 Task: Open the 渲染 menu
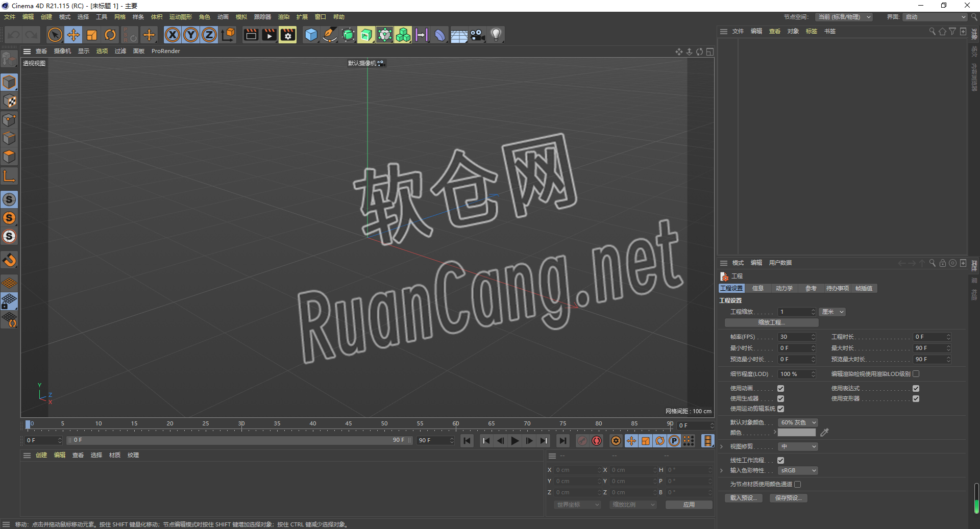pos(284,17)
